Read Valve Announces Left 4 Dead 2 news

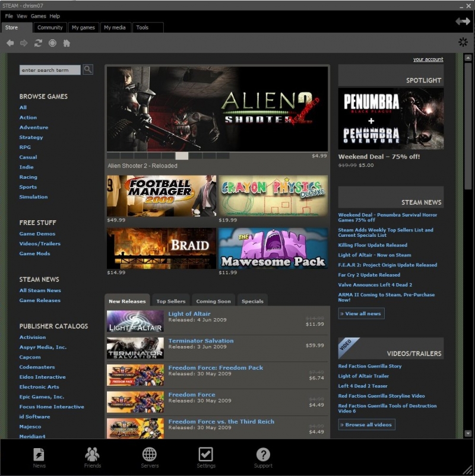point(375,285)
